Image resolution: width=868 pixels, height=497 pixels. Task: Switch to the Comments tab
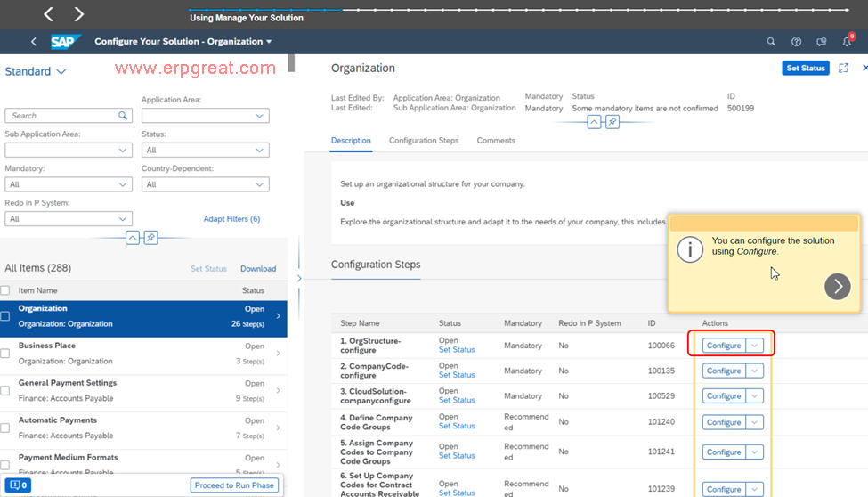point(496,141)
